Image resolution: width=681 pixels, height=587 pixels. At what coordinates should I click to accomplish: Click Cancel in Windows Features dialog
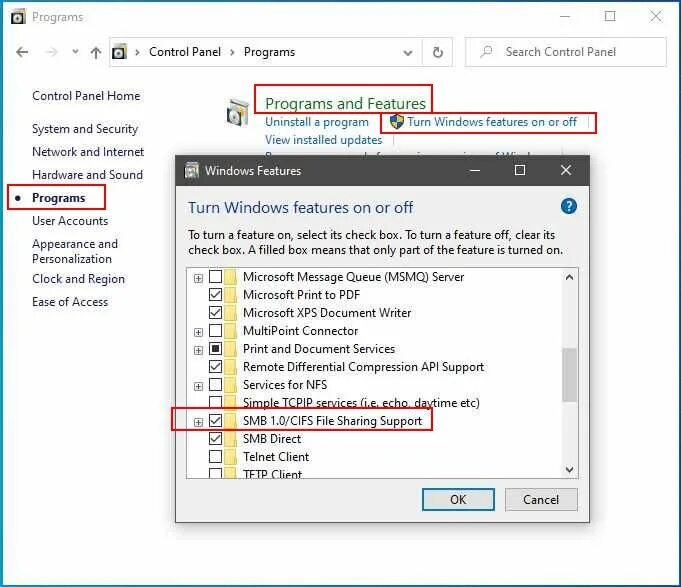point(541,500)
